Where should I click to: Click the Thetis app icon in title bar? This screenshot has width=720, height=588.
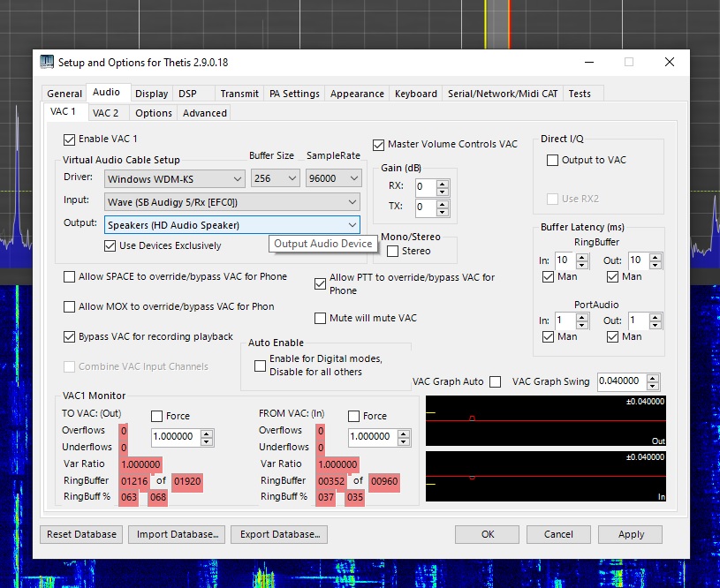tap(48, 62)
